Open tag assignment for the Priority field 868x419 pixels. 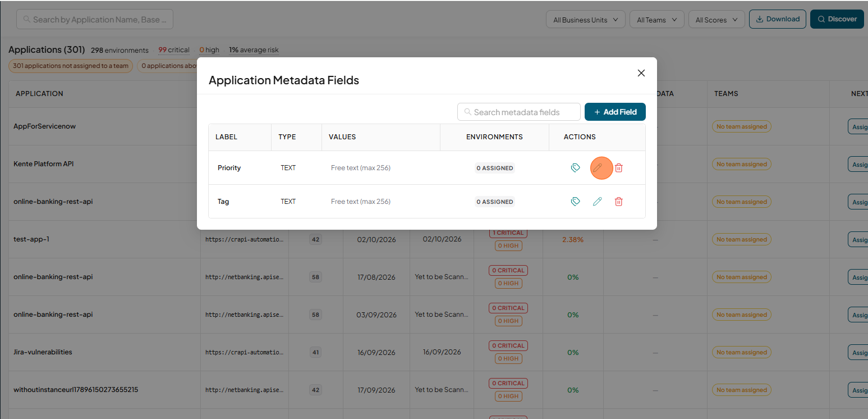click(x=575, y=167)
